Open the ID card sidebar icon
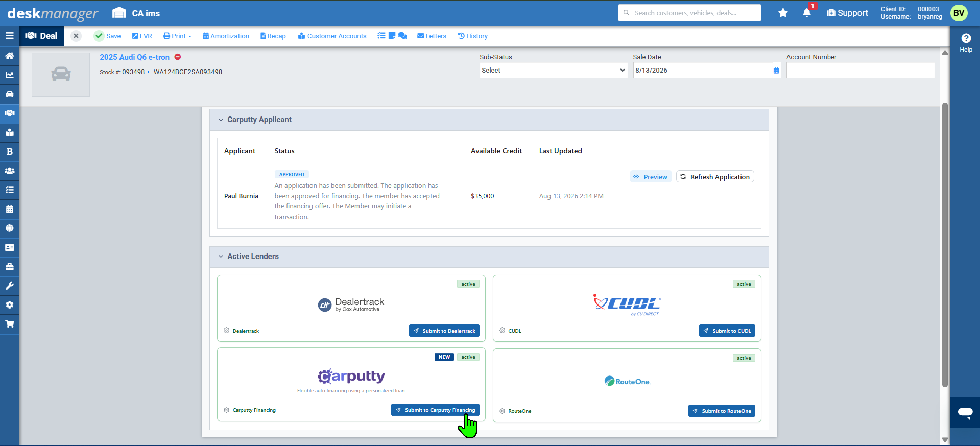 point(9,247)
